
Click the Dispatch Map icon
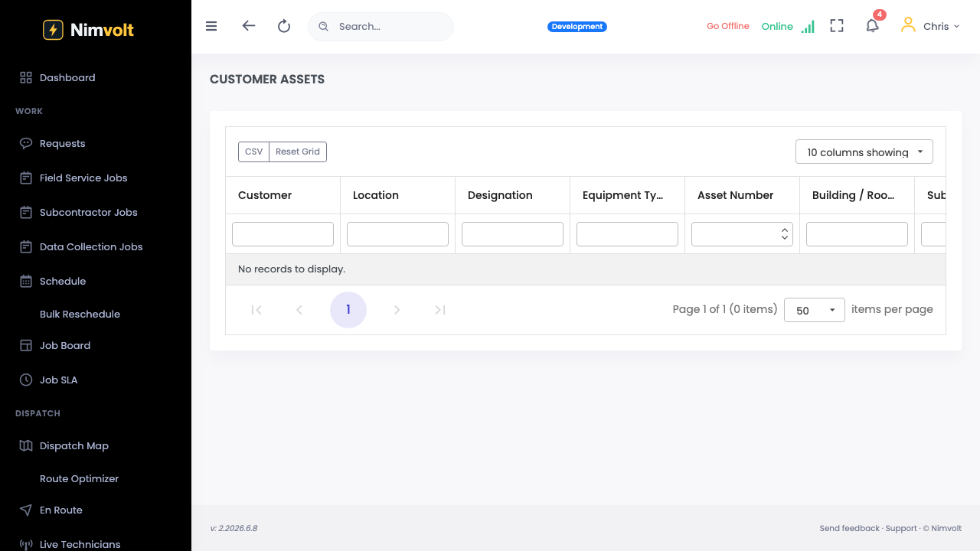(26, 445)
